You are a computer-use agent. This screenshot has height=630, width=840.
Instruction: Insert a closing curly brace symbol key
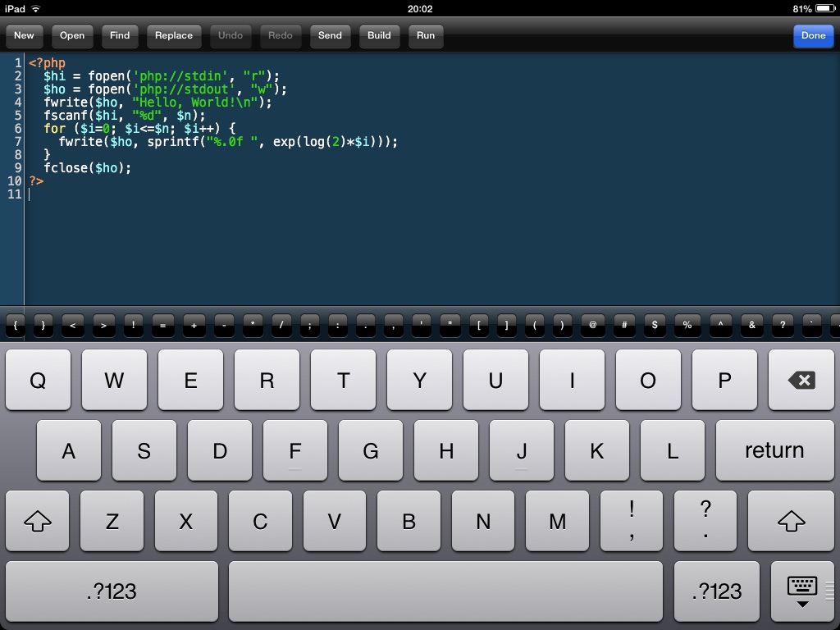pyautogui.click(x=43, y=325)
